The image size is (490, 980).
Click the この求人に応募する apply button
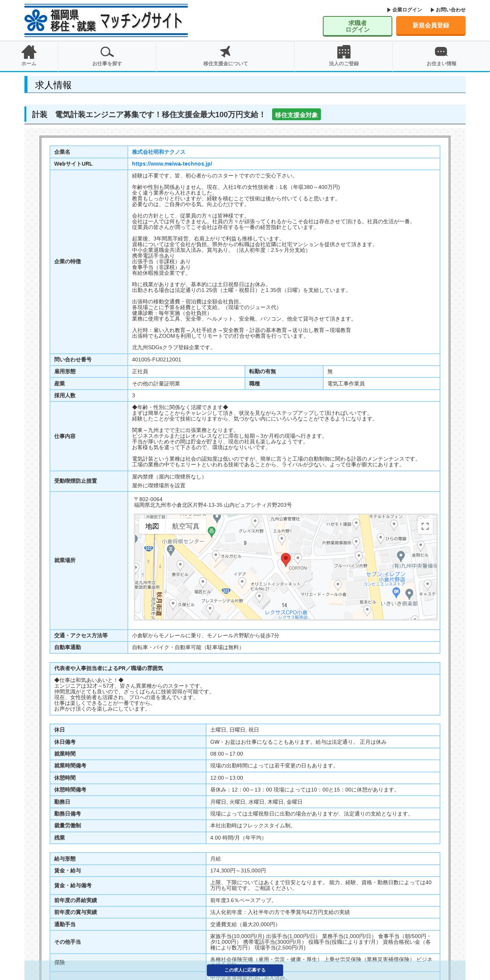245,970
